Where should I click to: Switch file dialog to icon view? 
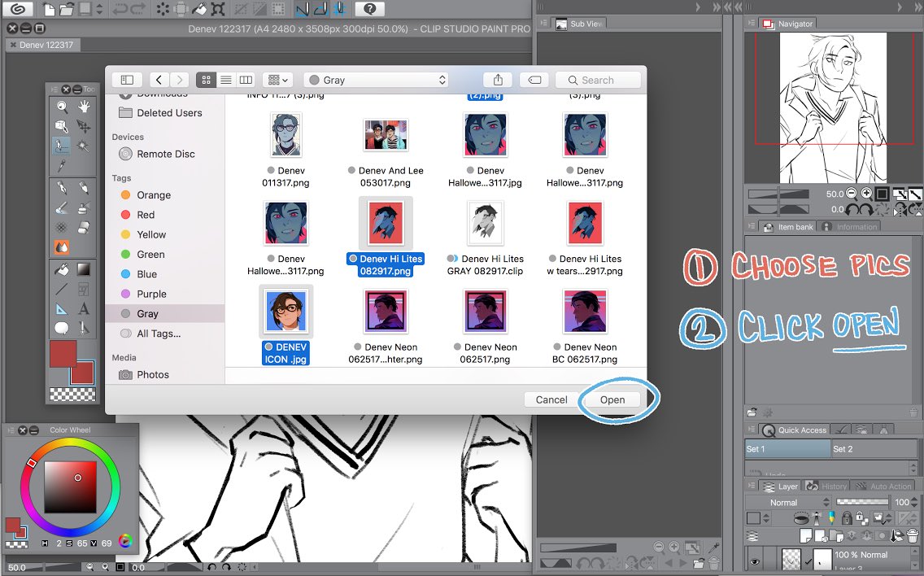[x=206, y=80]
